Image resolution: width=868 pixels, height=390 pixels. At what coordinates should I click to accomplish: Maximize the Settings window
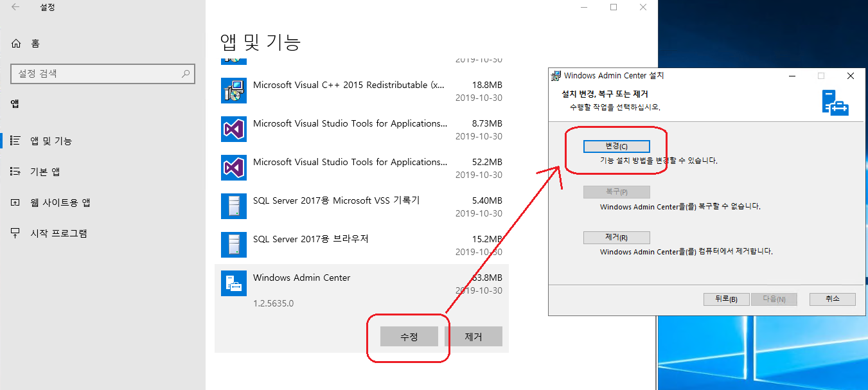[614, 7]
